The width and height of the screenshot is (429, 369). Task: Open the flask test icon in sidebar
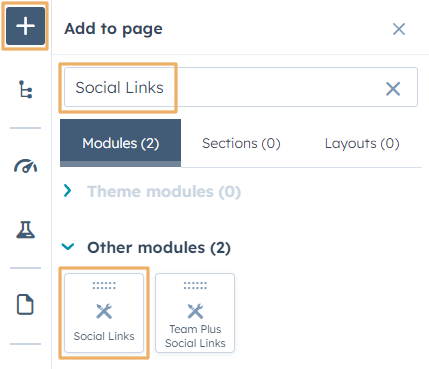[x=25, y=230]
